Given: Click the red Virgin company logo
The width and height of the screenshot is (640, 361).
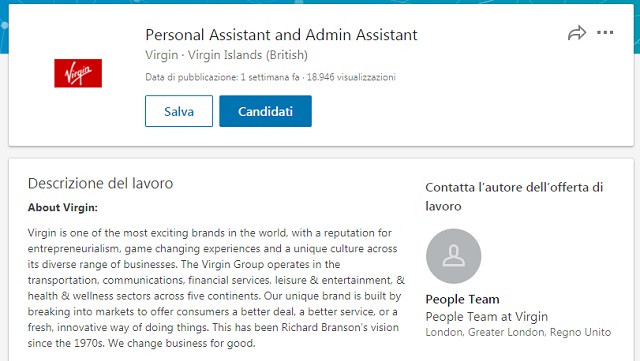Looking at the screenshot, I should coord(78,73).
